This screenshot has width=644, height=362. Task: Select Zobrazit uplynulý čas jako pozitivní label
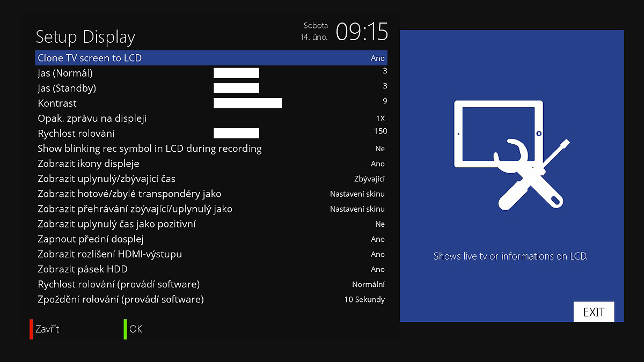[x=116, y=224]
